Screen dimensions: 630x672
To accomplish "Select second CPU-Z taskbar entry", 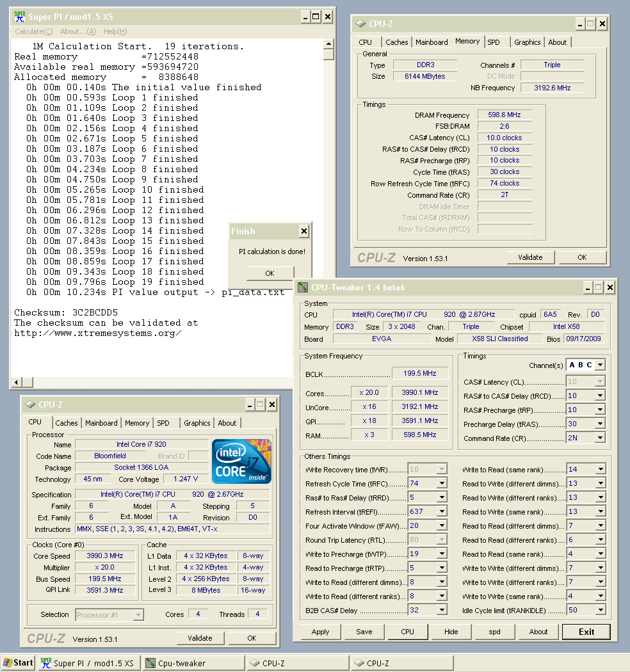I will click(x=402, y=663).
